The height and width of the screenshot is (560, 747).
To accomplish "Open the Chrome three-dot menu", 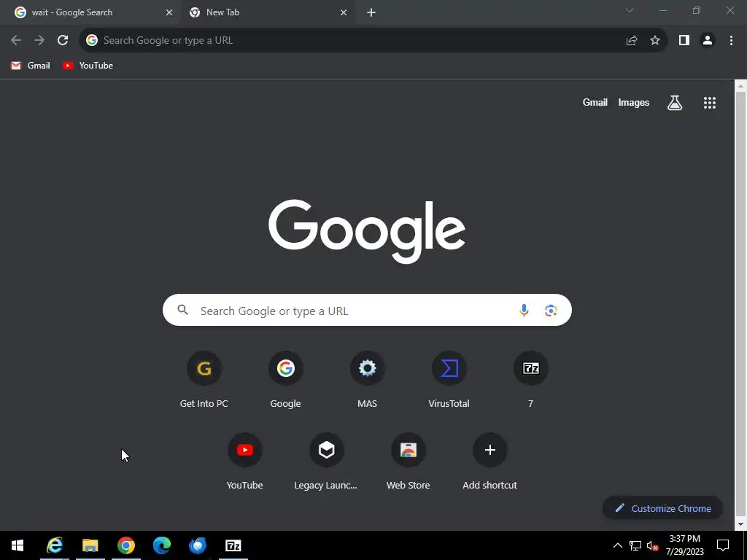I will click(731, 41).
